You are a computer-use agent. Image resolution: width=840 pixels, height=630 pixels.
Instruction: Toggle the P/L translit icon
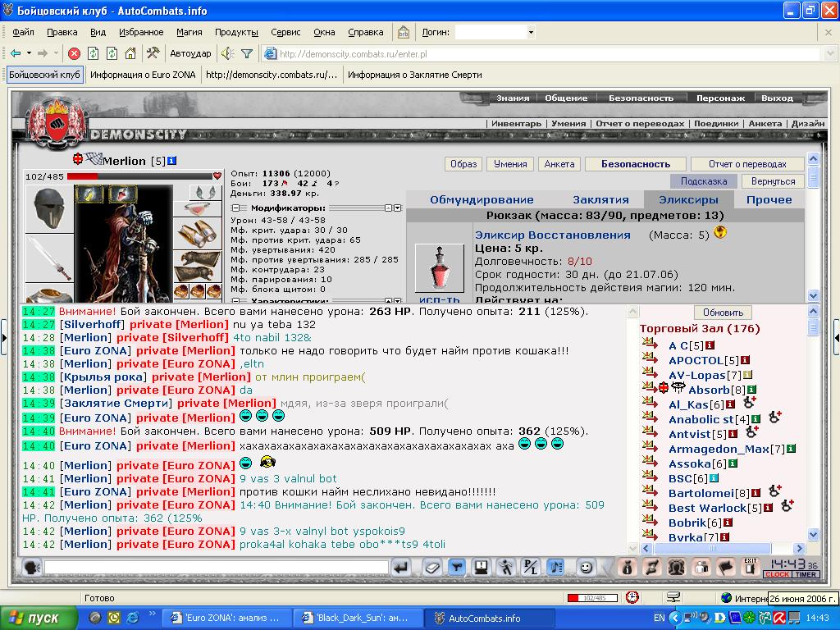[531, 568]
